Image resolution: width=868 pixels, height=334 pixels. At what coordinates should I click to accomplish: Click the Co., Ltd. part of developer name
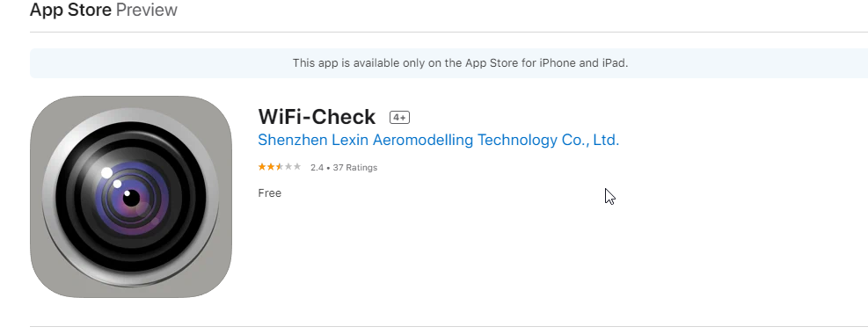(x=590, y=140)
